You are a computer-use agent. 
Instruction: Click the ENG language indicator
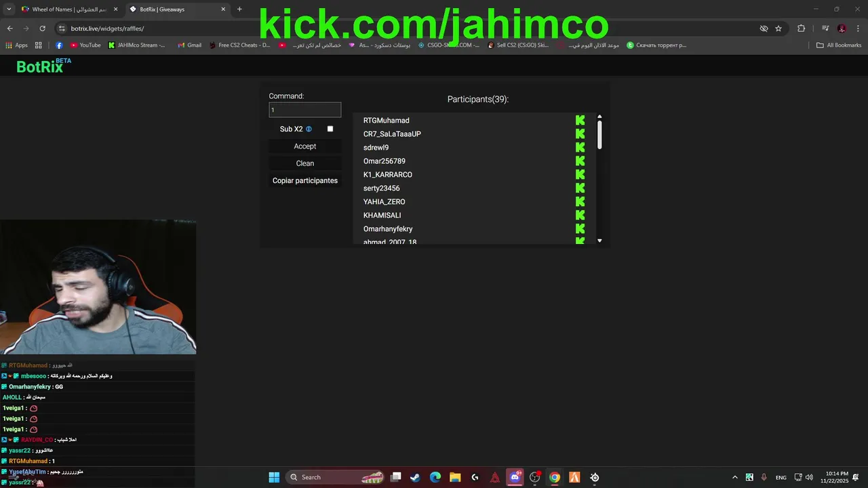pyautogui.click(x=781, y=477)
